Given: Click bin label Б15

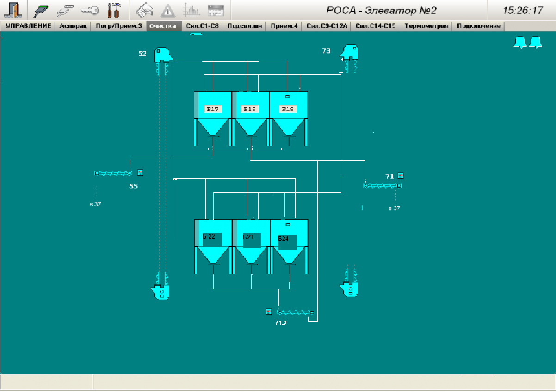Looking at the screenshot, I should click(250, 109).
